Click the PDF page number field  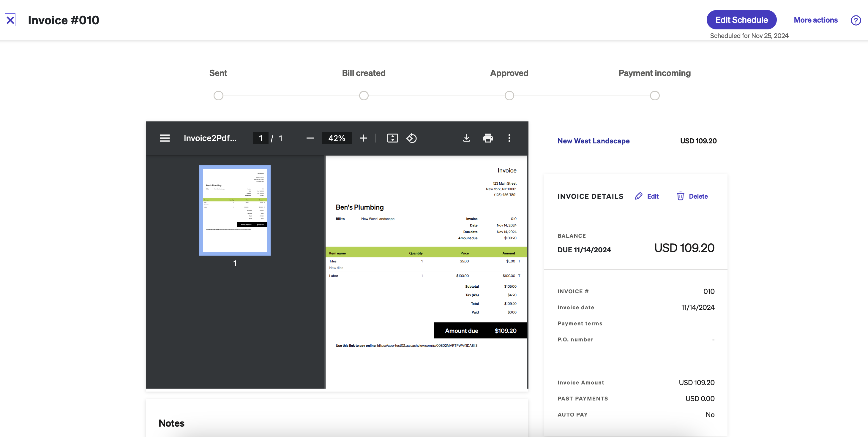[261, 138]
